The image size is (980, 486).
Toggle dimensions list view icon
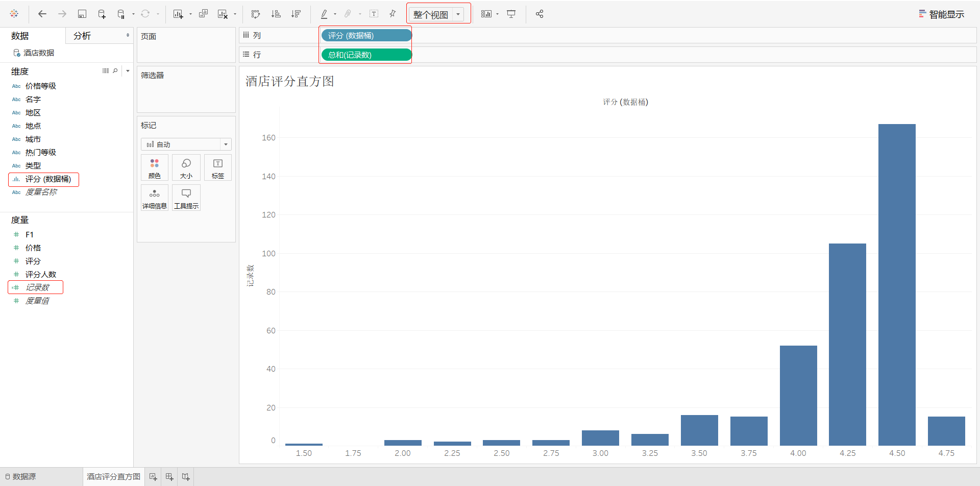pos(106,71)
